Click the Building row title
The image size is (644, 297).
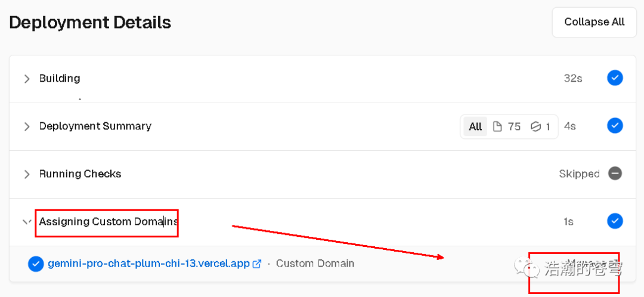[x=60, y=78]
